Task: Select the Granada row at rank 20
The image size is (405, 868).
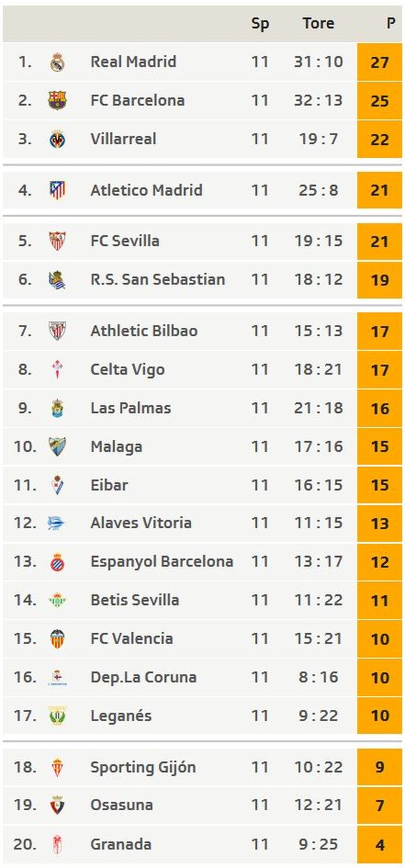Action: (x=202, y=844)
